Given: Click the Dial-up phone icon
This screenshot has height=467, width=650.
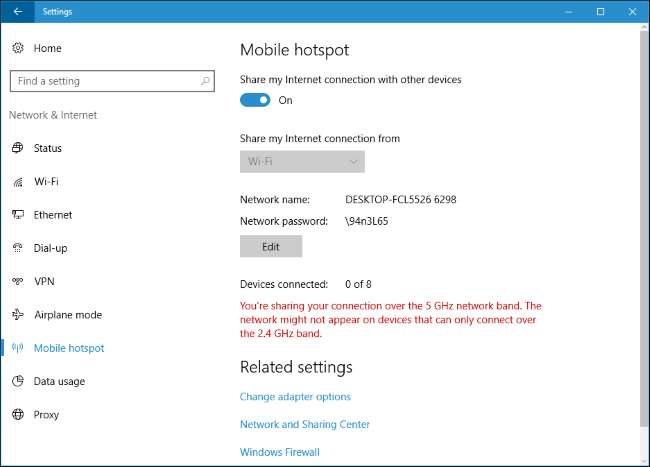Looking at the screenshot, I should [x=17, y=248].
